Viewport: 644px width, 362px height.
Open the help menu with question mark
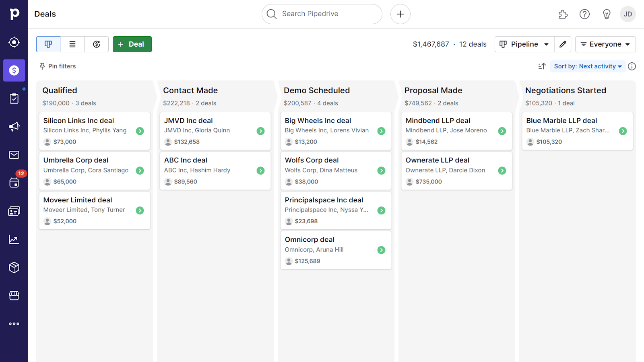[584, 14]
